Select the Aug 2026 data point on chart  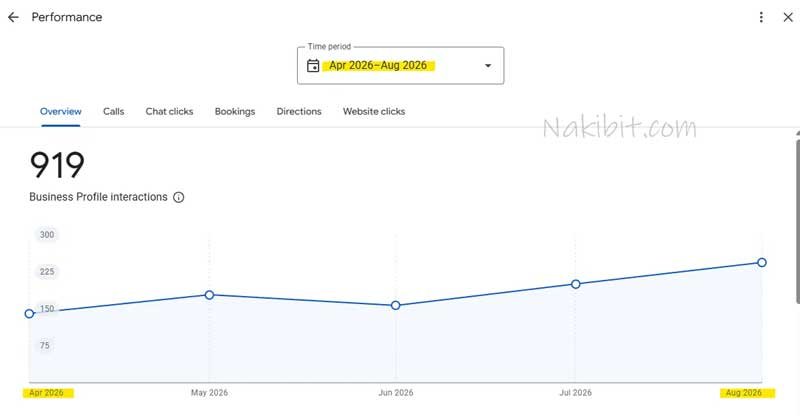(762, 262)
